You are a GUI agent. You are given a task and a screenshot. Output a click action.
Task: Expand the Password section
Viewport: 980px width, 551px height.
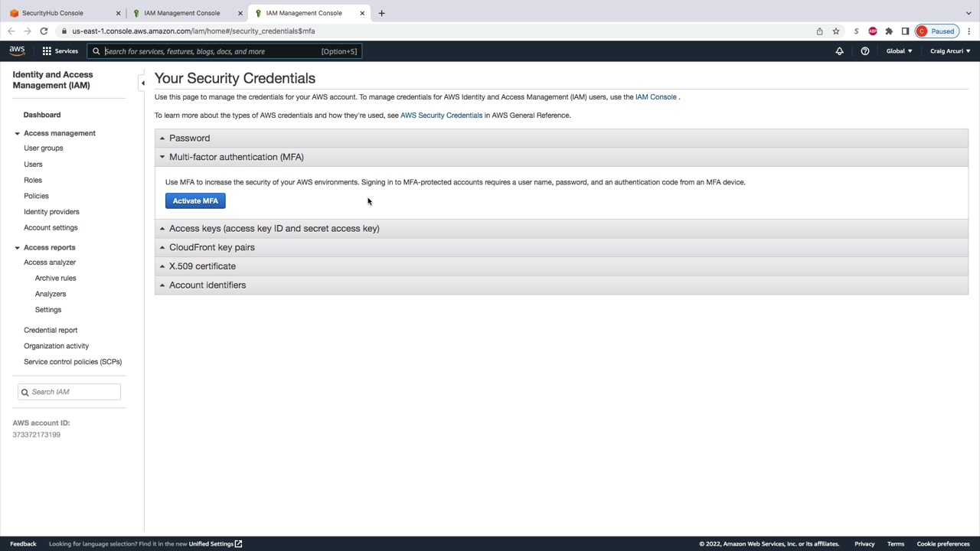coord(561,139)
